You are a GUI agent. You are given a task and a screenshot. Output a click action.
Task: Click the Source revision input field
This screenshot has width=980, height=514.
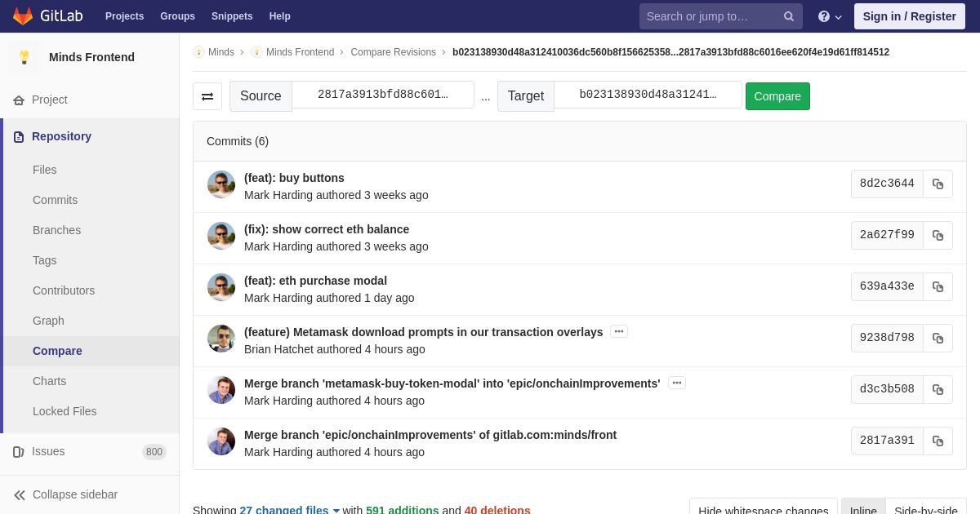[x=383, y=95]
